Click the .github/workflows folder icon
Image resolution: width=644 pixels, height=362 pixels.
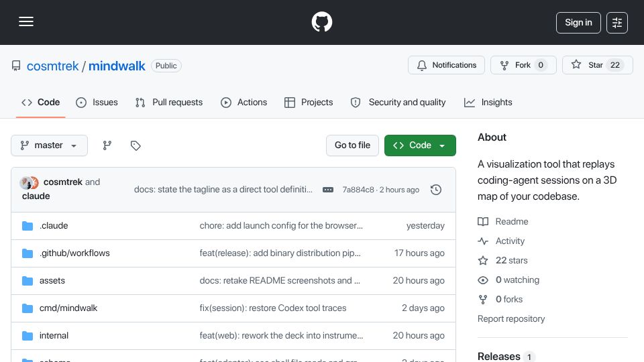point(28,253)
